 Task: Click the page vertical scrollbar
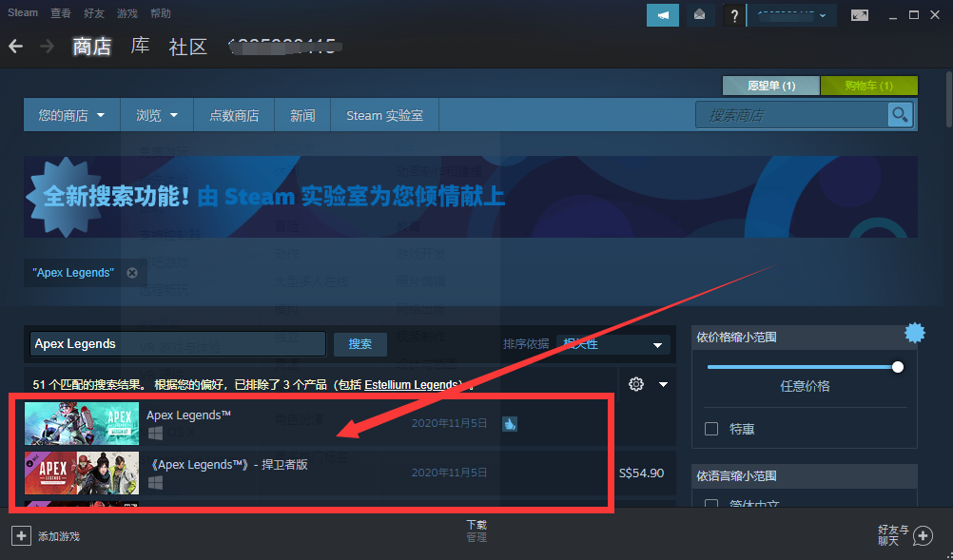[x=949, y=99]
